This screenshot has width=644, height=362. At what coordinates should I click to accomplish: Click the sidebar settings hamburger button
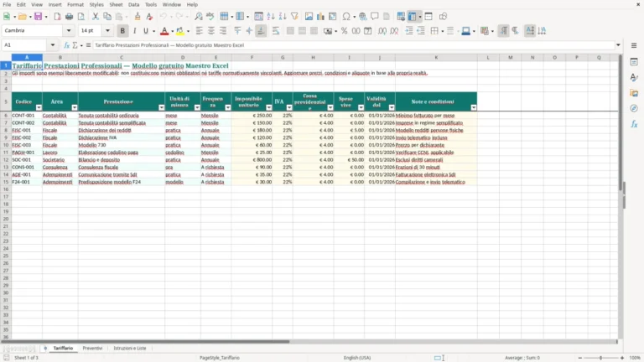point(634,45)
